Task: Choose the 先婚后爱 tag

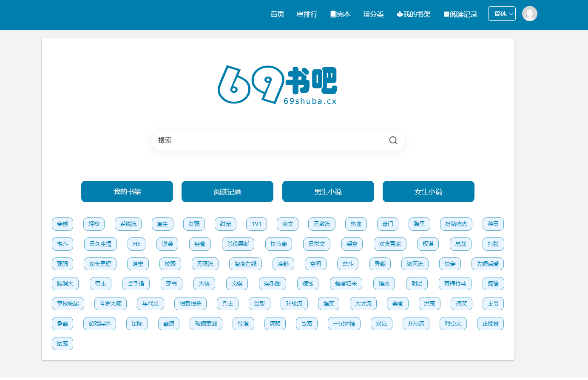Action: pos(488,264)
